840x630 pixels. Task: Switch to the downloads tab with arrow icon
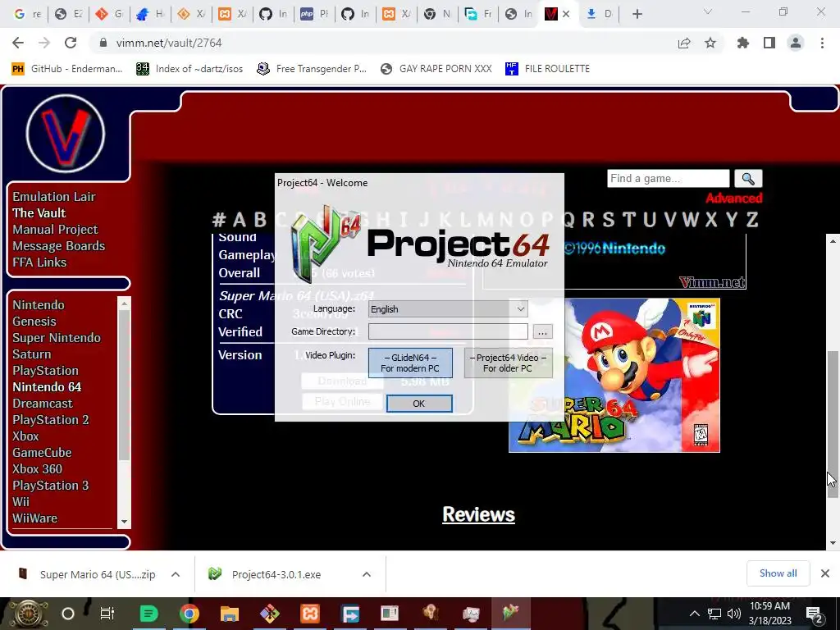(599, 14)
